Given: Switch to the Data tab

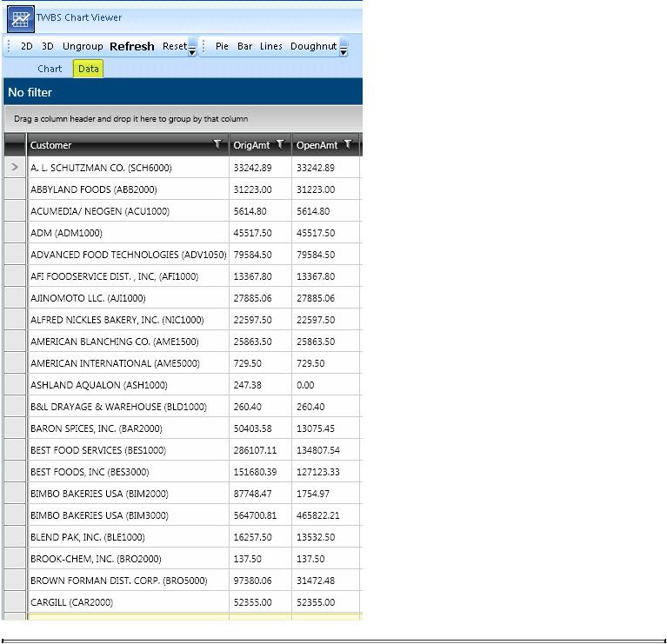Looking at the screenshot, I should [x=88, y=69].
